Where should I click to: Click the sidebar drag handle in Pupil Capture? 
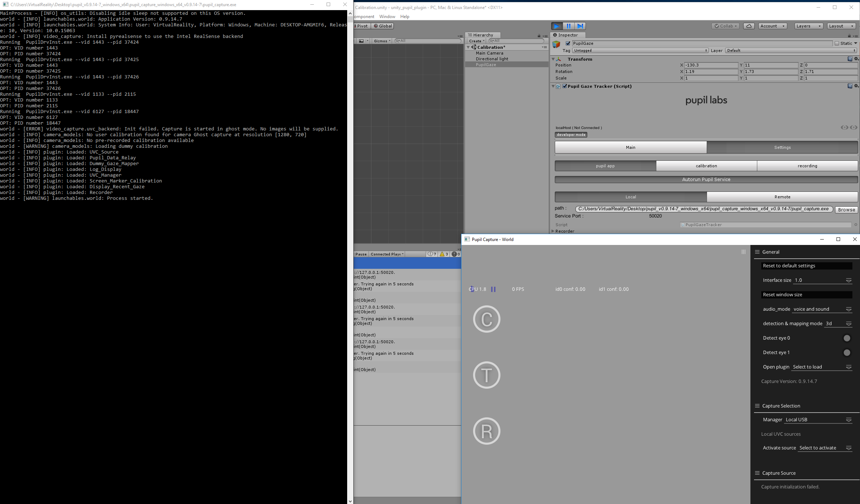744,252
